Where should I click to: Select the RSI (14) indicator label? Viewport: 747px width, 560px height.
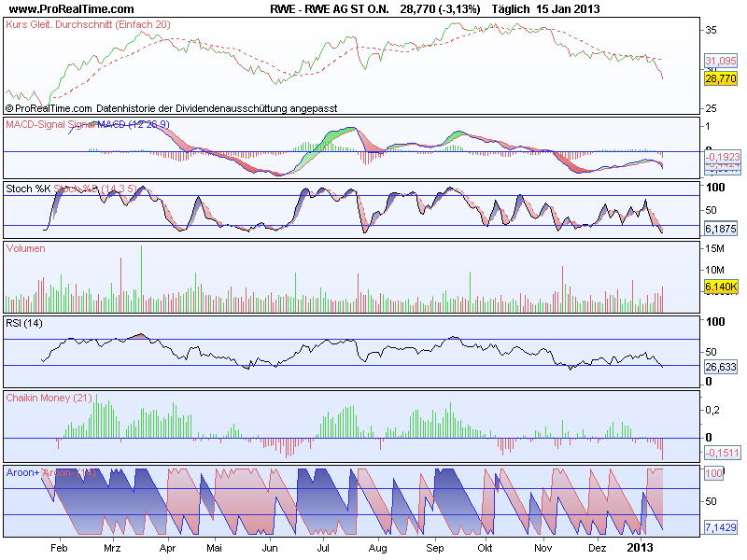[24, 323]
